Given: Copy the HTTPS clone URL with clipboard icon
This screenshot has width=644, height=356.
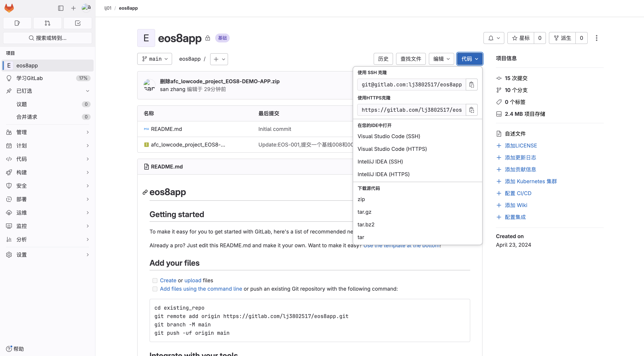Looking at the screenshot, I should pos(472,110).
